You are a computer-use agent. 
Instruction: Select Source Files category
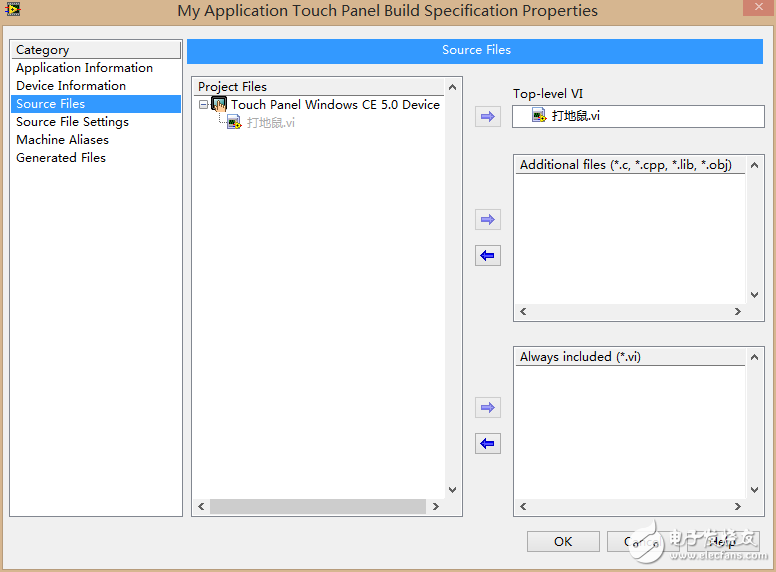[96, 104]
